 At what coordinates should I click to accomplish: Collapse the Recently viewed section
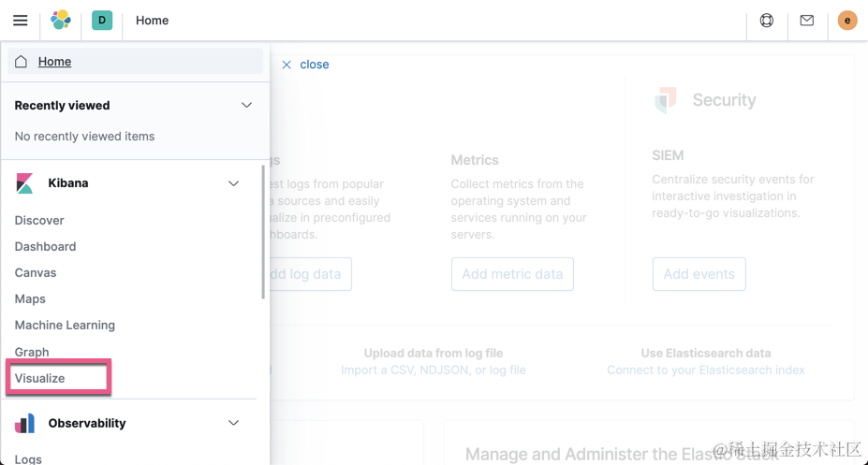tap(246, 105)
